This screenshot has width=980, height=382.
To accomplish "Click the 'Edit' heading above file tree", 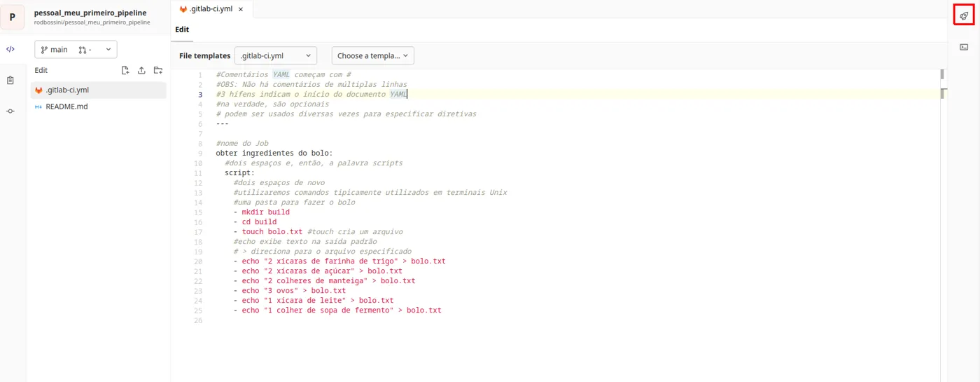I will point(41,70).
